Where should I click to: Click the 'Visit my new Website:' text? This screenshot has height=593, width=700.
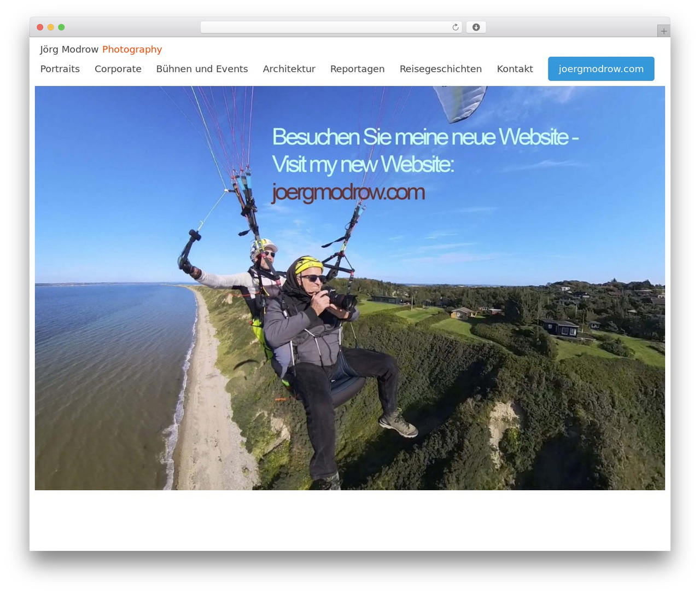click(x=363, y=164)
